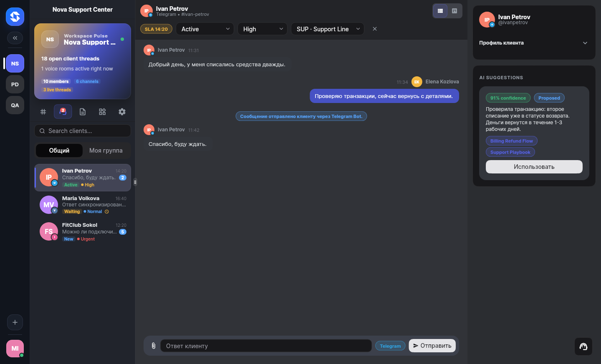
Task: Switch to the PD workspace
Action: point(15,84)
